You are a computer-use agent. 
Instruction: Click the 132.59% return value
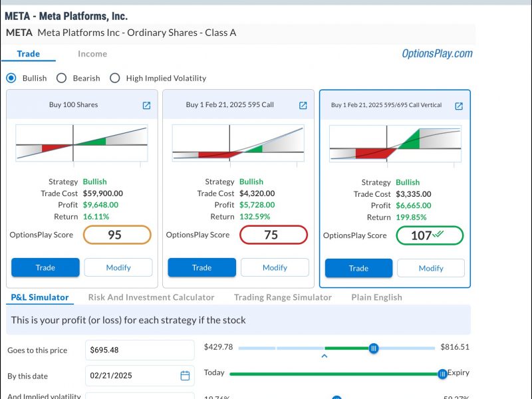[255, 217]
